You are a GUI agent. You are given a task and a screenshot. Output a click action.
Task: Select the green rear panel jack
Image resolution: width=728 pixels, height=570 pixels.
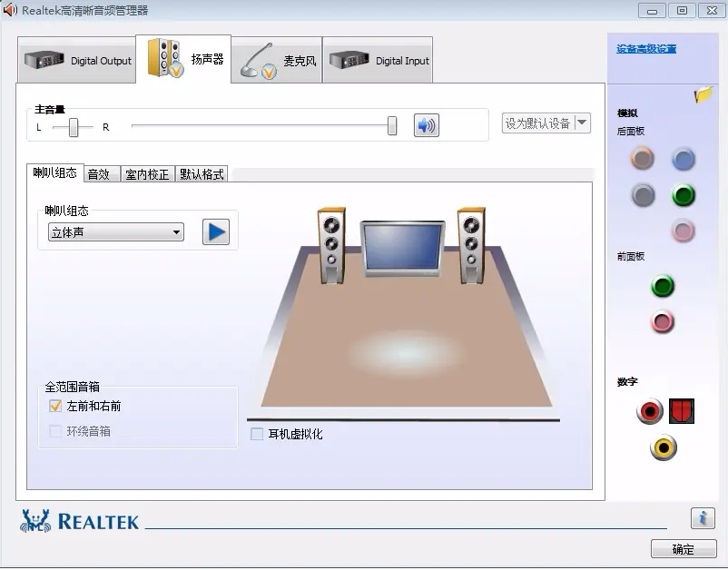[684, 195]
